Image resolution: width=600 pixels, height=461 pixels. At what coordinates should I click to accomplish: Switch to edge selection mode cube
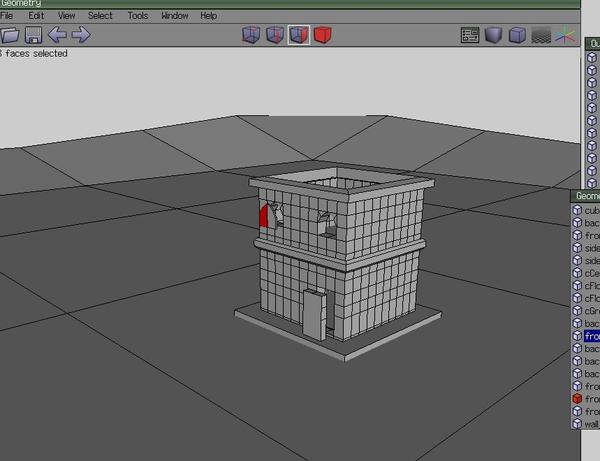click(275, 35)
